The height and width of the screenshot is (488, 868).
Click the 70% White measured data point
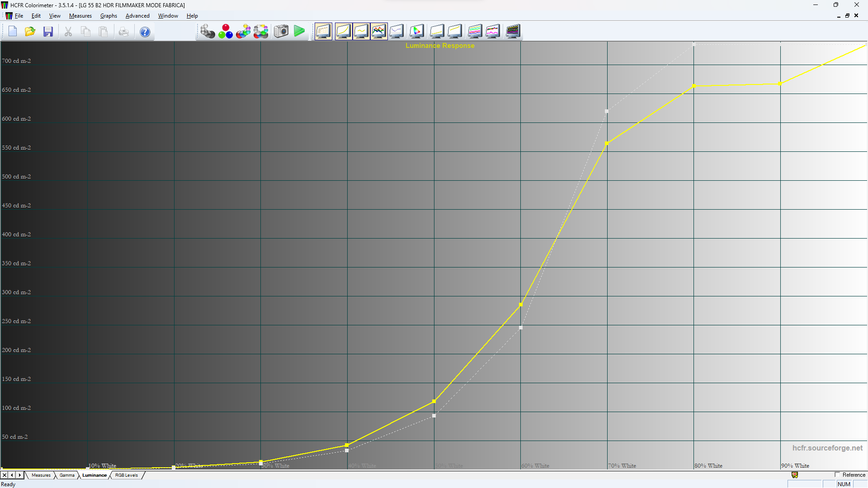coord(607,144)
